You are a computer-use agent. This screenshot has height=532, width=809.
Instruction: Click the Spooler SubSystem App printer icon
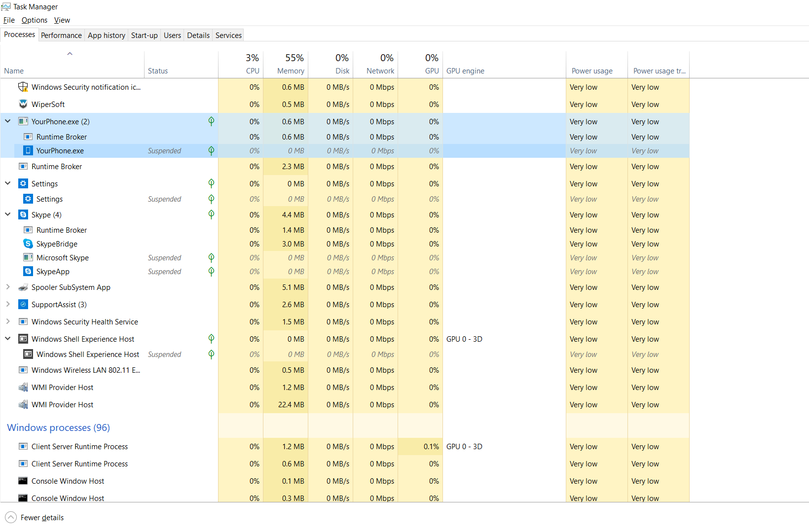(x=23, y=287)
